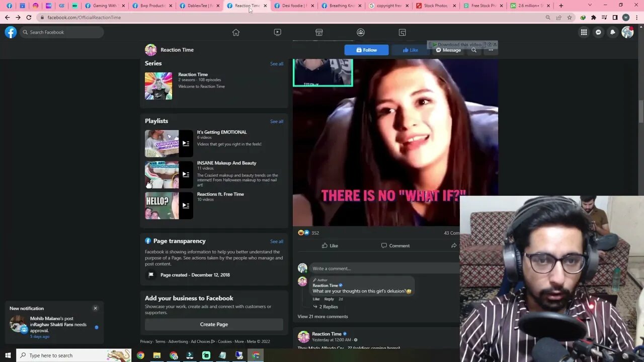The width and height of the screenshot is (644, 362).
Task: Click the Write a comment field
Action: coord(383,268)
